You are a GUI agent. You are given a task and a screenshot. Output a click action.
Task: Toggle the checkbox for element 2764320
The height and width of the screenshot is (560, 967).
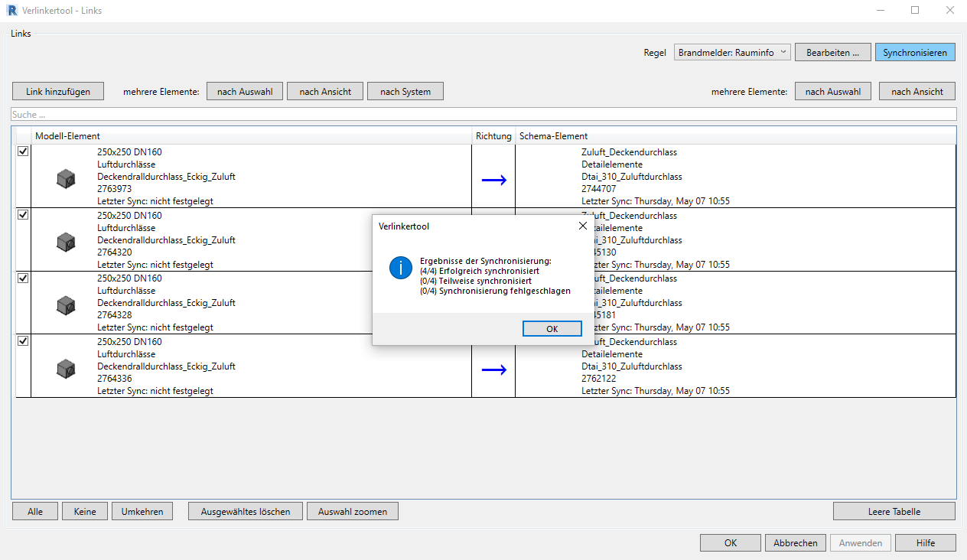23,215
